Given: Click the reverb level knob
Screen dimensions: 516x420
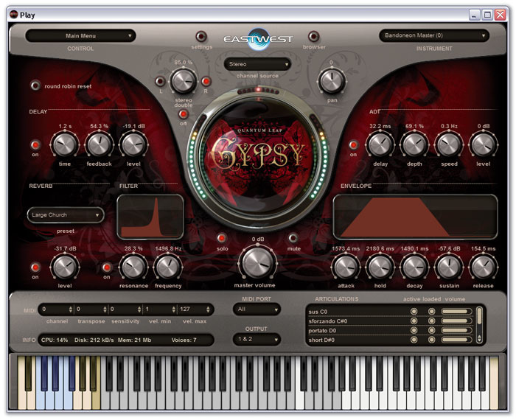Looking at the screenshot, I should [65, 267].
